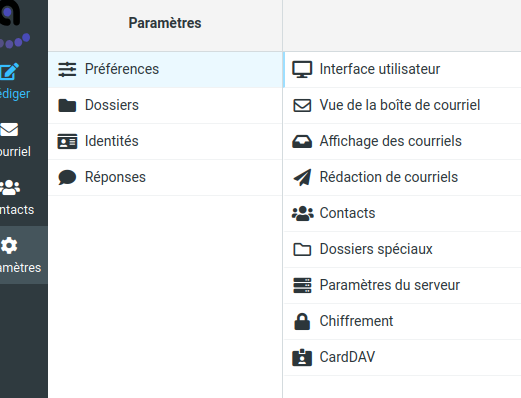Select Contacts in the preferences list
Viewport: 521px width, 398px height.
click(x=403, y=213)
